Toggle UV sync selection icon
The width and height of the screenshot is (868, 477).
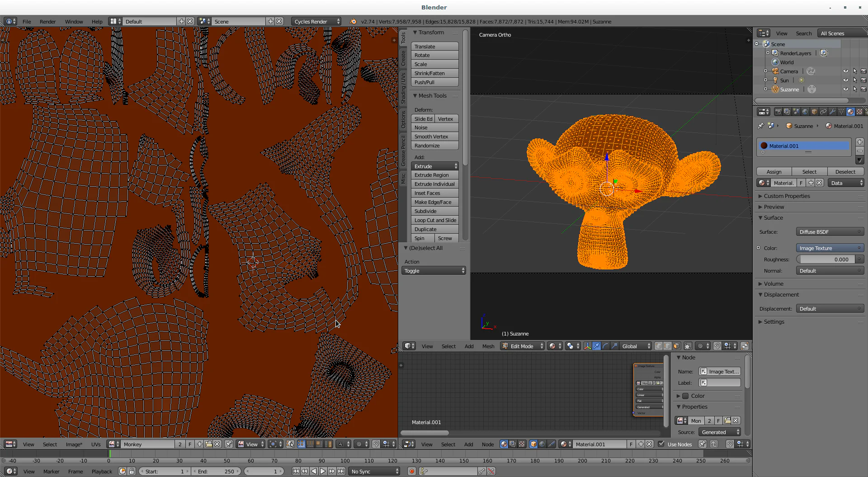coord(290,444)
